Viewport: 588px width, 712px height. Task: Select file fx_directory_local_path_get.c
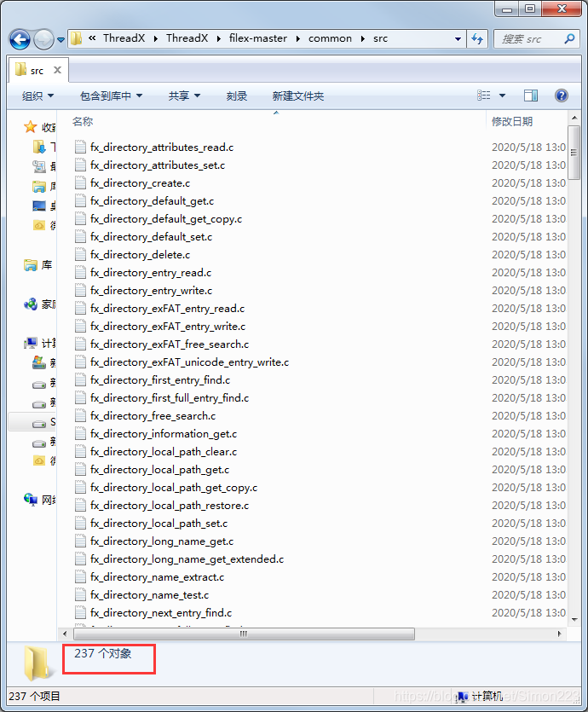[x=159, y=470]
